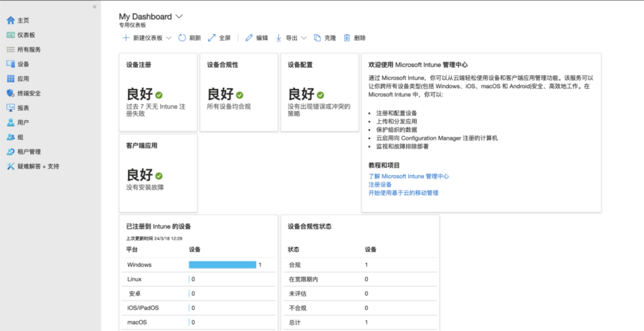The height and width of the screenshot is (331, 644).
Task: Click the plus icon for 新建仪表板
Action: pyautogui.click(x=126, y=38)
